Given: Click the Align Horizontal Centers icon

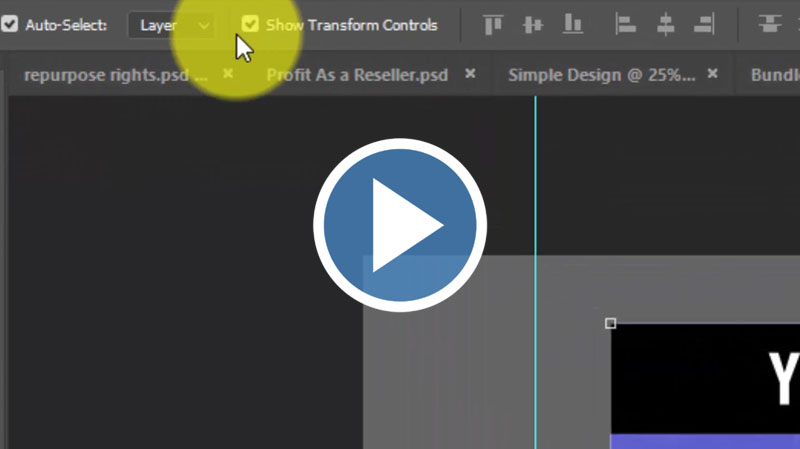Looking at the screenshot, I should (x=666, y=25).
